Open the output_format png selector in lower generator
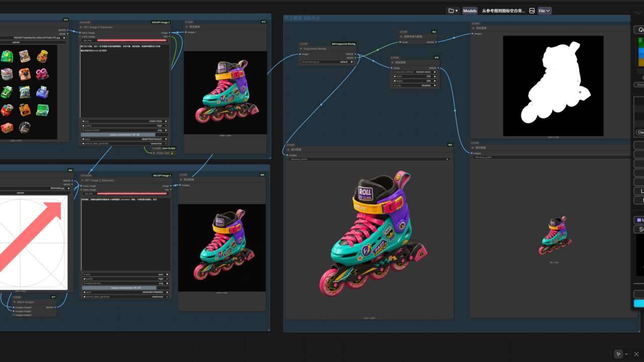The width and height of the screenshot is (644, 362). (x=126, y=283)
